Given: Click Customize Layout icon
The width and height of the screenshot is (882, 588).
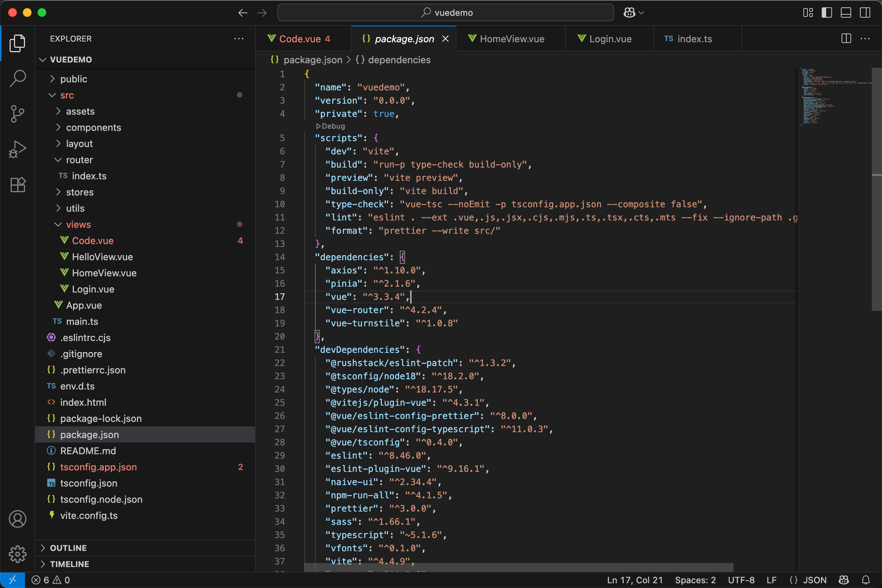Looking at the screenshot, I should (x=808, y=13).
